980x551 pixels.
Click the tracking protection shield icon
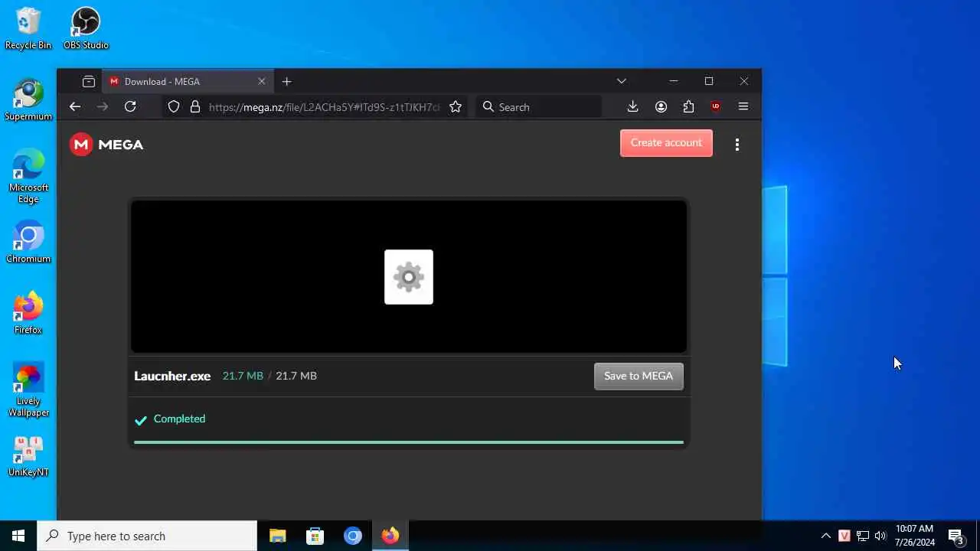174,107
